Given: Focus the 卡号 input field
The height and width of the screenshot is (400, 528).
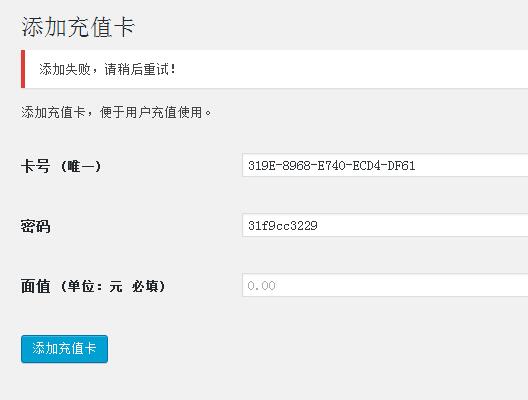Looking at the screenshot, I should pos(385,165).
